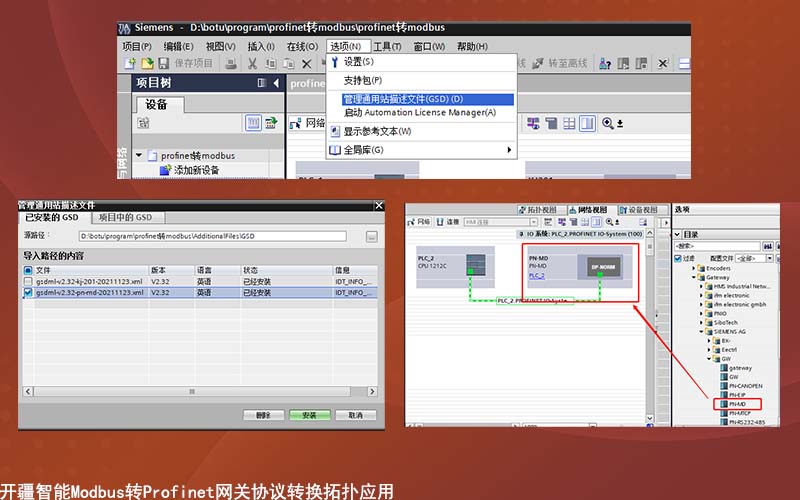The height and width of the screenshot is (500, 800).
Task: Click the source path input field
Action: click(x=212, y=236)
